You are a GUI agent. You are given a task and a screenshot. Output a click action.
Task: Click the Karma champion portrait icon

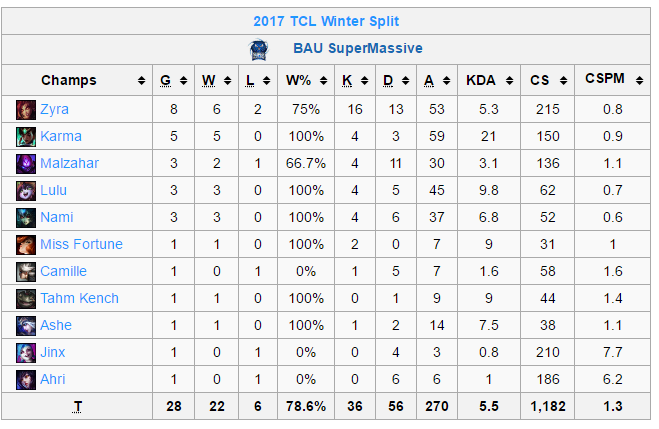(26, 137)
